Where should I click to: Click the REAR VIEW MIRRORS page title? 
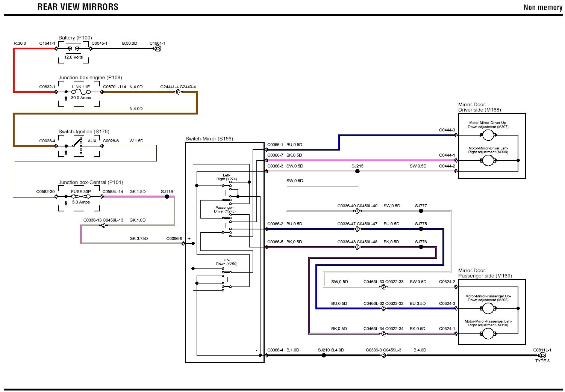[x=78, y=7]
